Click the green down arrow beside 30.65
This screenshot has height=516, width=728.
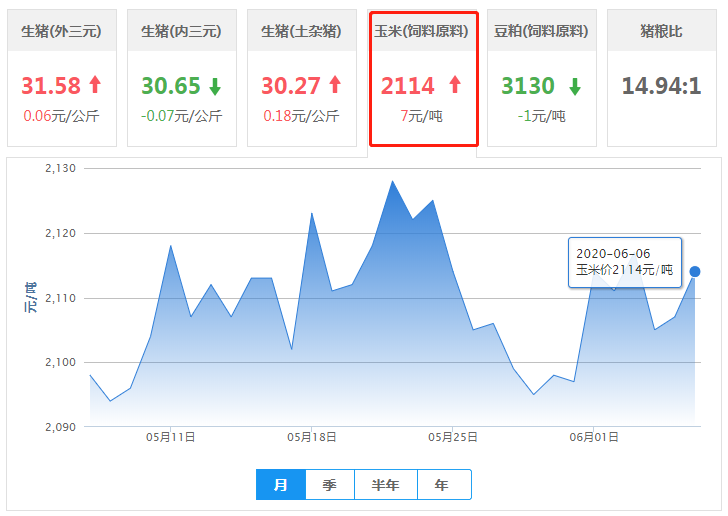(x=215, y=85)
